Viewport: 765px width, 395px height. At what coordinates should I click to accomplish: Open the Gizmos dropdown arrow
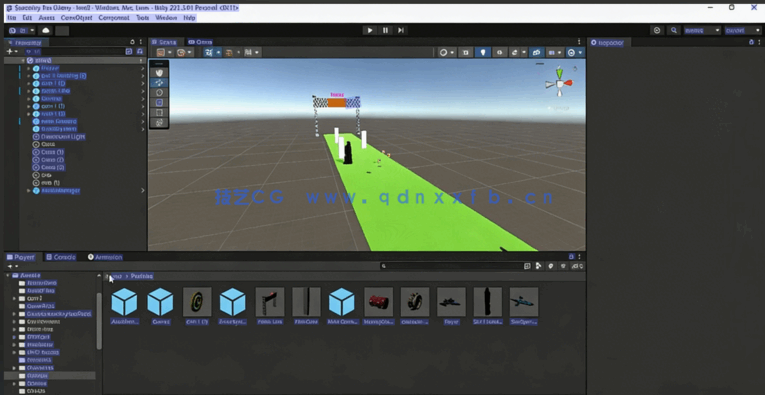[581, 52]
